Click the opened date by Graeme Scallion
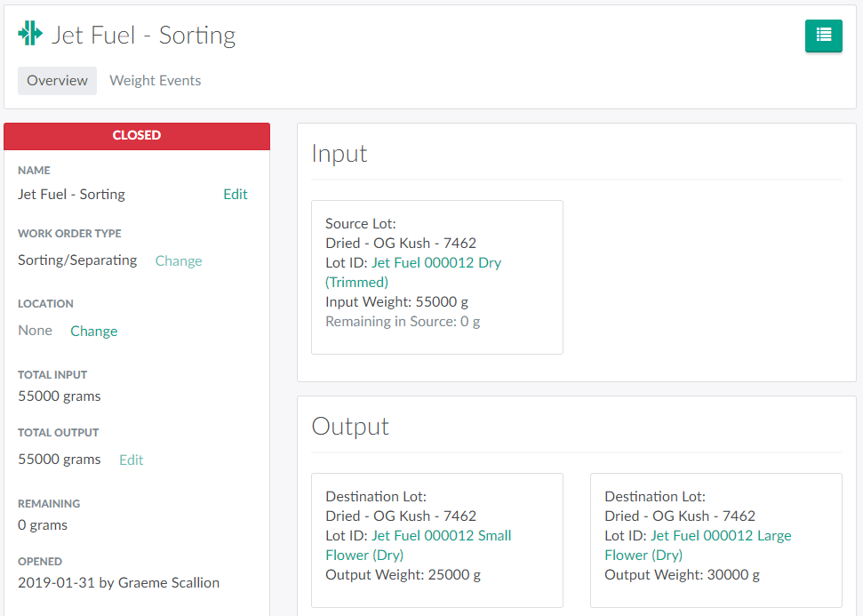The height and width of the screenshot is (616, 863). 118,583
